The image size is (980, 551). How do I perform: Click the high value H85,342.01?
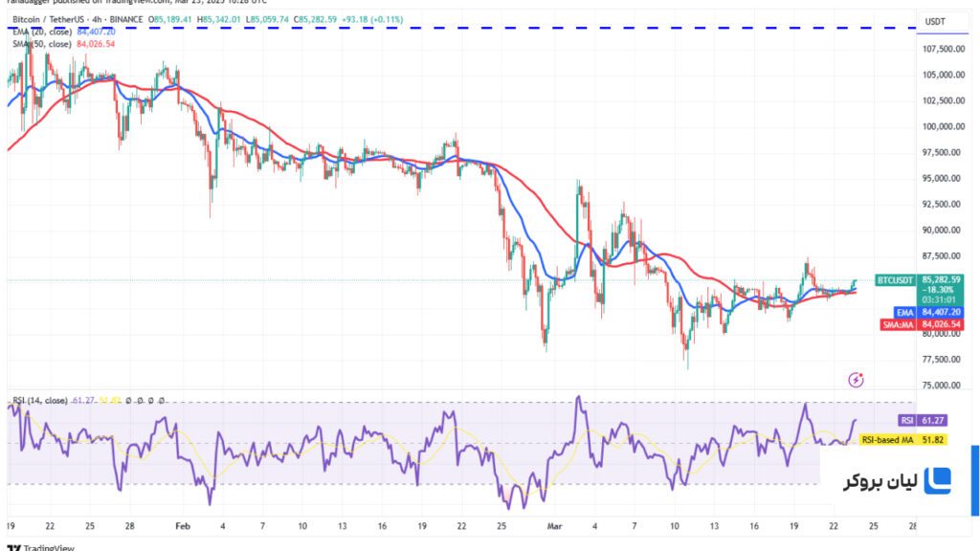click(219, 19)
